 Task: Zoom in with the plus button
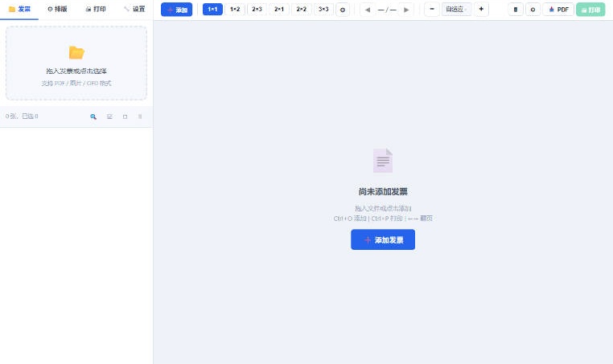tap(481, 9)
